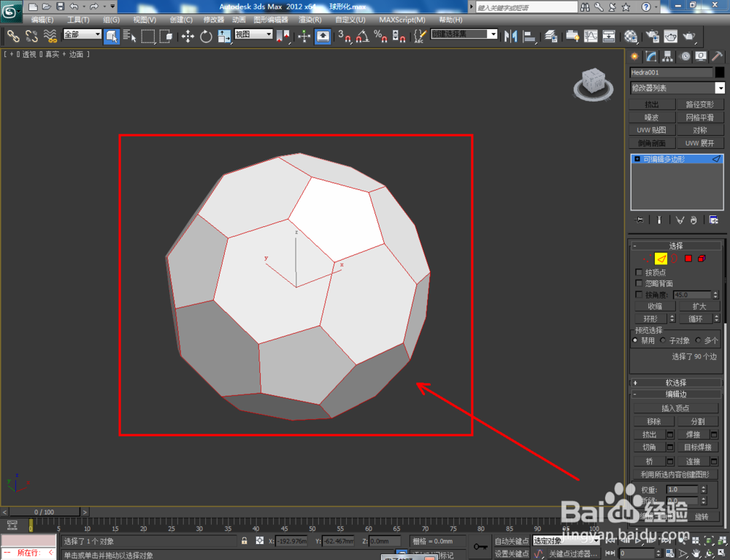Click the 收缩 shrink button

655,307
